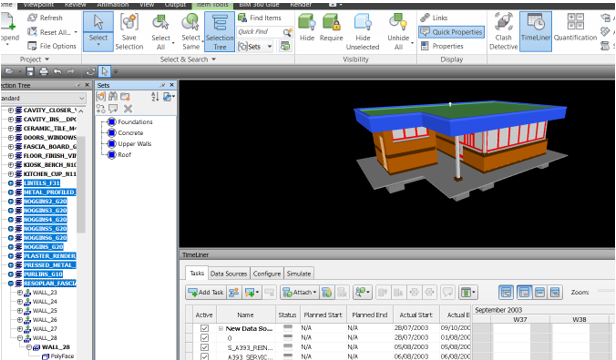Screen dimensions: 616x360
Task: Switch to the Viewpoint ribbon tab
Action: point(38,5)
